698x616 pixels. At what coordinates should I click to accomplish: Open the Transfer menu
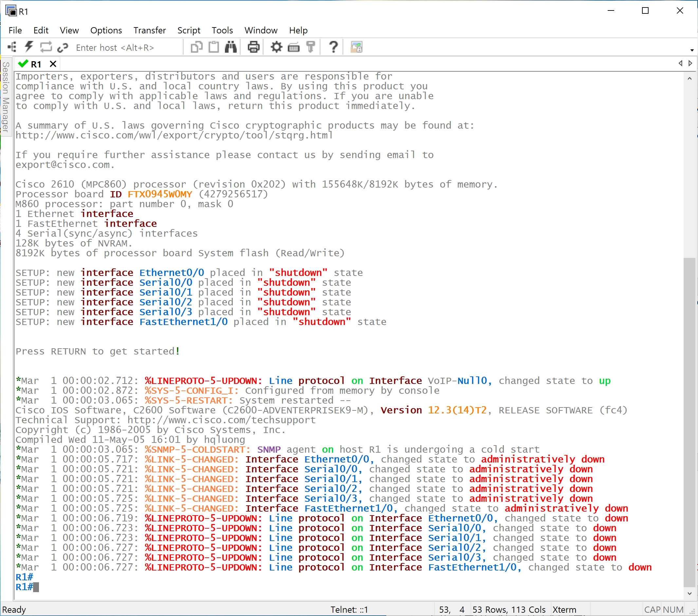click(x=150, y=30)
